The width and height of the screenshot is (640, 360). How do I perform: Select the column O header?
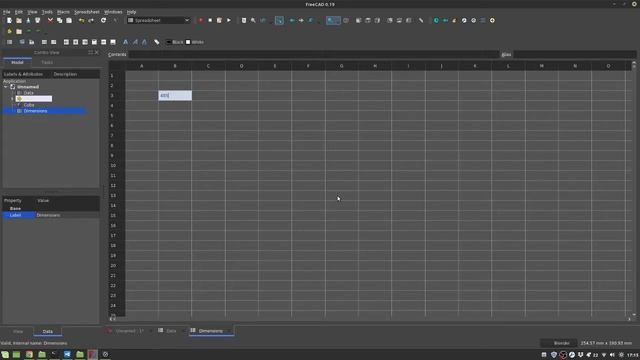(x=608, y=66)
